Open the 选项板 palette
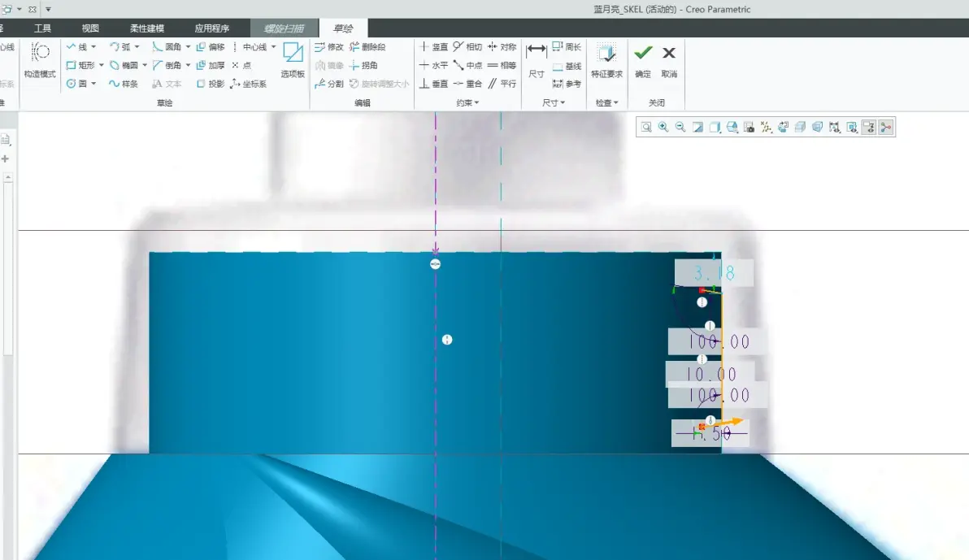 [x=293, y=60]
